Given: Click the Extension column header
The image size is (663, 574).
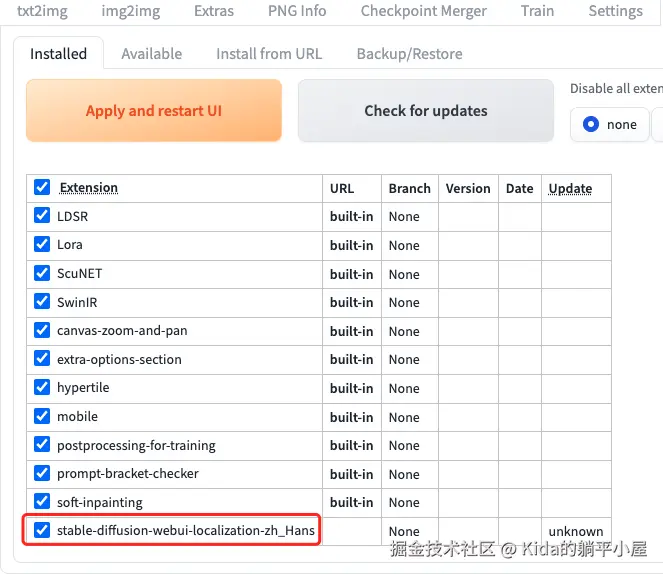Looking at the screenshot, I should 89,187.
